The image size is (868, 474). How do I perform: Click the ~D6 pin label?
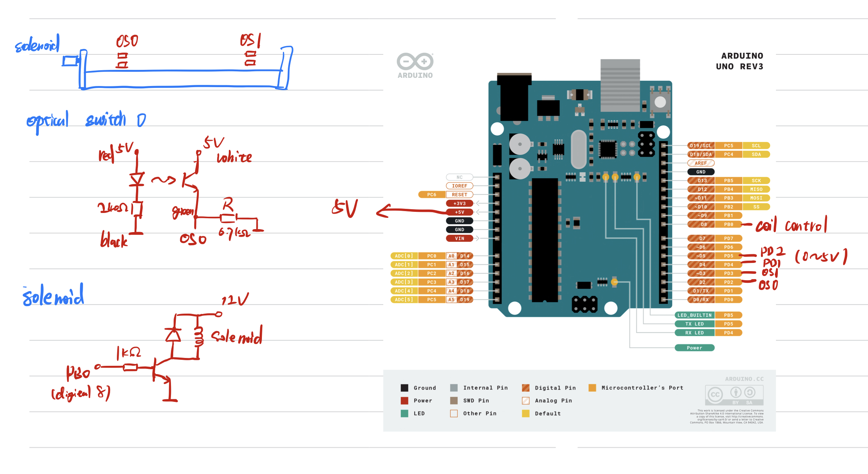pos(701,247)
